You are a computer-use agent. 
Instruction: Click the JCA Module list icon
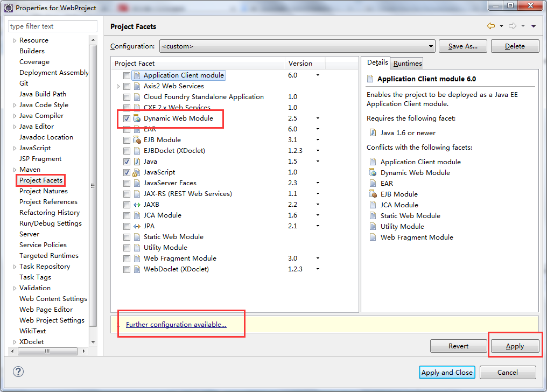pos(137,215)
